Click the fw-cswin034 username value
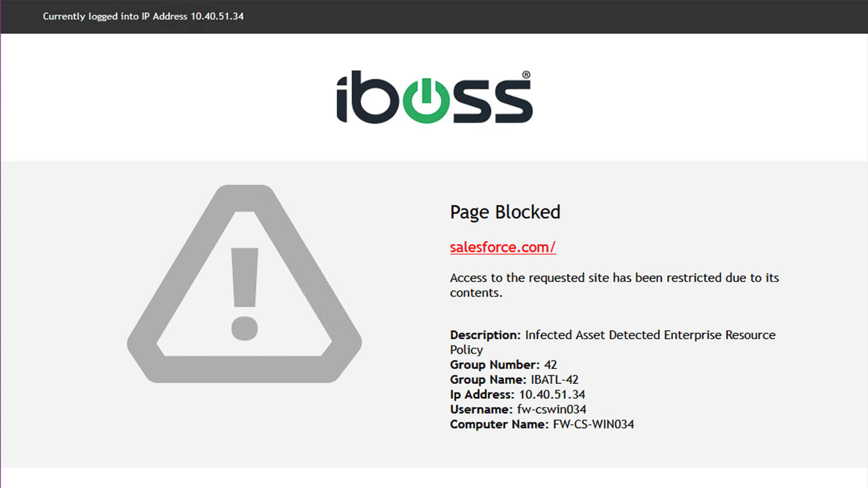This screenshot has width=868, height=488. [x=552, y=409]
